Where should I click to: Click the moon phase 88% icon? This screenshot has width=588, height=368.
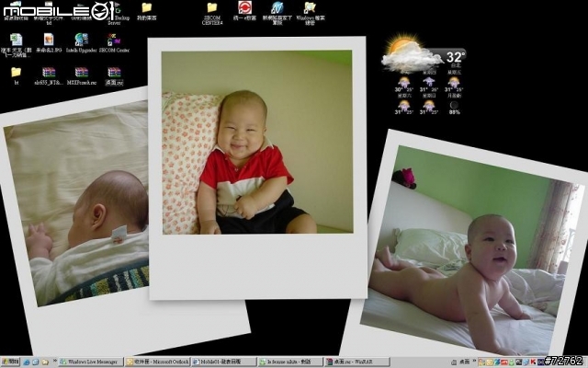point(454,105)
